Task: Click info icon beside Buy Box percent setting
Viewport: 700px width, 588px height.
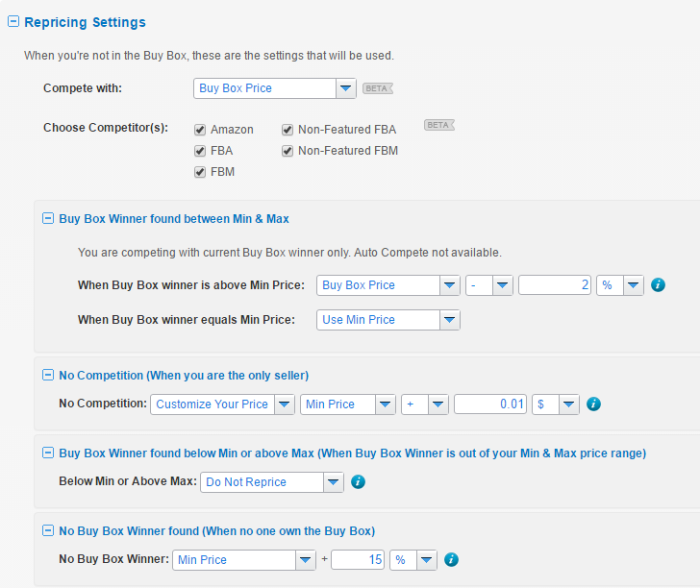Action: coord(659,285)
